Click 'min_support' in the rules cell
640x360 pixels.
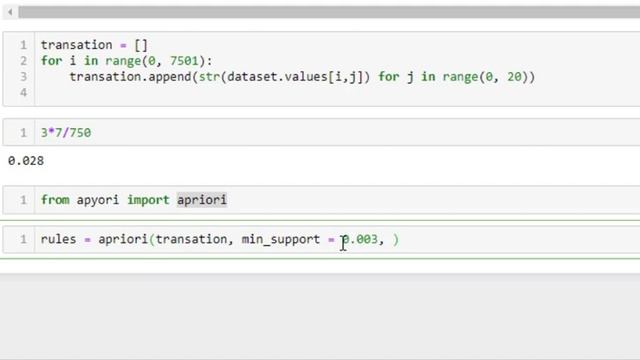281,239
